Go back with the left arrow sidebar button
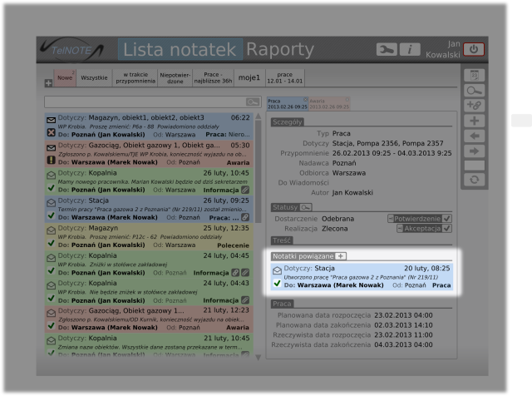Screen dimensions: 532x396 [x=475, y=136]
